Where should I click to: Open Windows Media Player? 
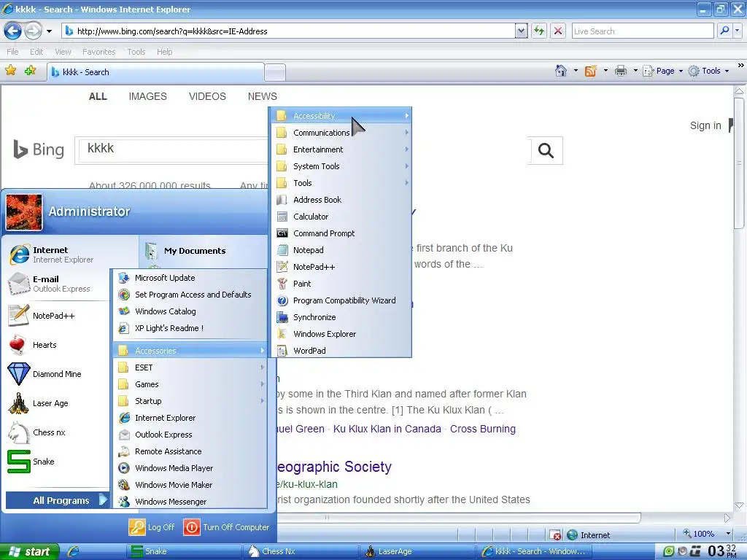190,468
